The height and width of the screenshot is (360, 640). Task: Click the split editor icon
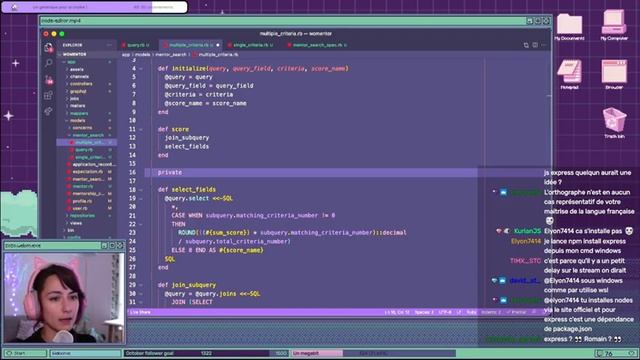pos(535,45)
